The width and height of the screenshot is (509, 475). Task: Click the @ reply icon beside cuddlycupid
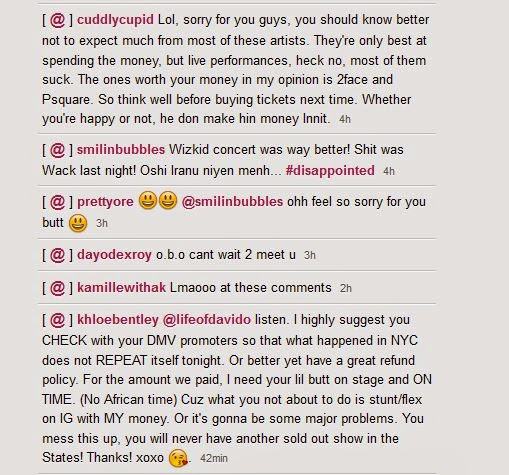point(57,20)
